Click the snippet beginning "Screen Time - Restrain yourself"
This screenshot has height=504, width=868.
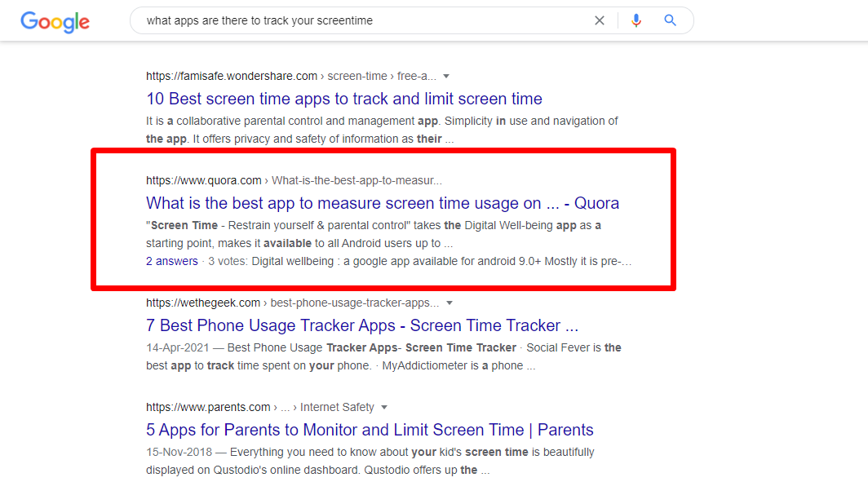374,235
